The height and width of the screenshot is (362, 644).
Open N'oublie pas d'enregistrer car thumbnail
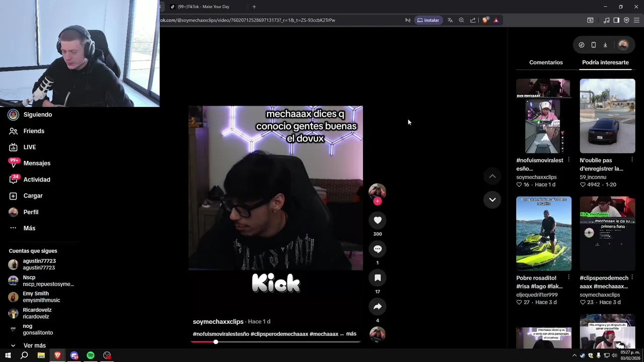click(x=607, y=116)
